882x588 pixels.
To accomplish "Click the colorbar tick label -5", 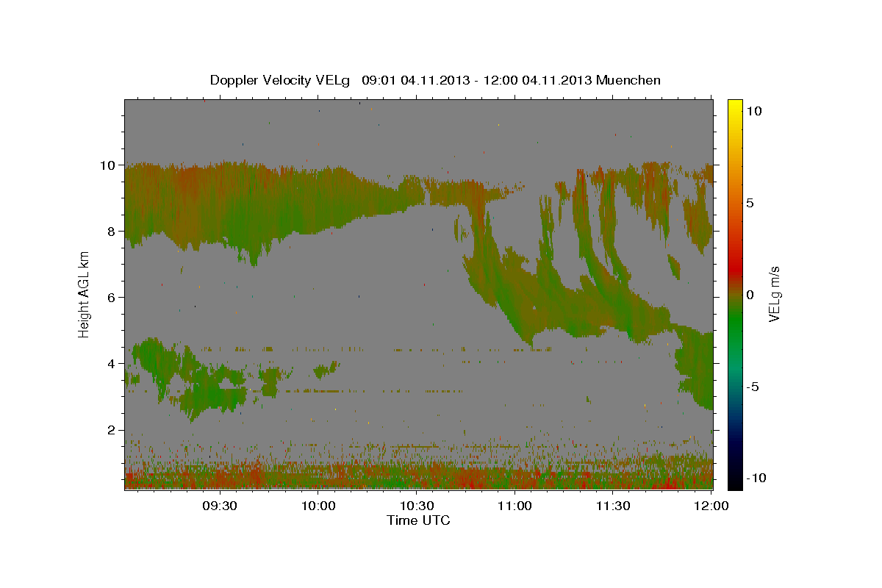I will [753, 387].
